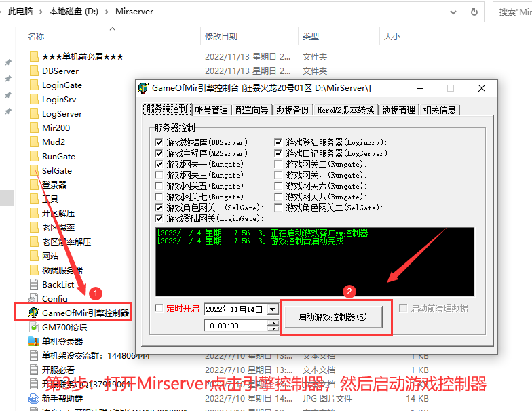Select the 老区爆率解压 folder icon
The height and width of the screenshot is (411, 532).
[x=34, y=241]
